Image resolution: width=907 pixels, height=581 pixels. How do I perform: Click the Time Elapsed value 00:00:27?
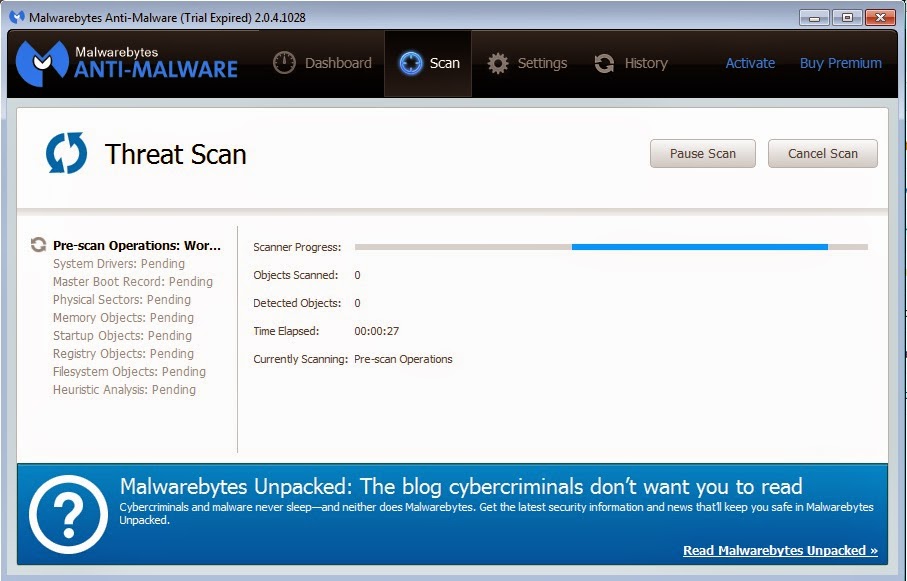377,331
